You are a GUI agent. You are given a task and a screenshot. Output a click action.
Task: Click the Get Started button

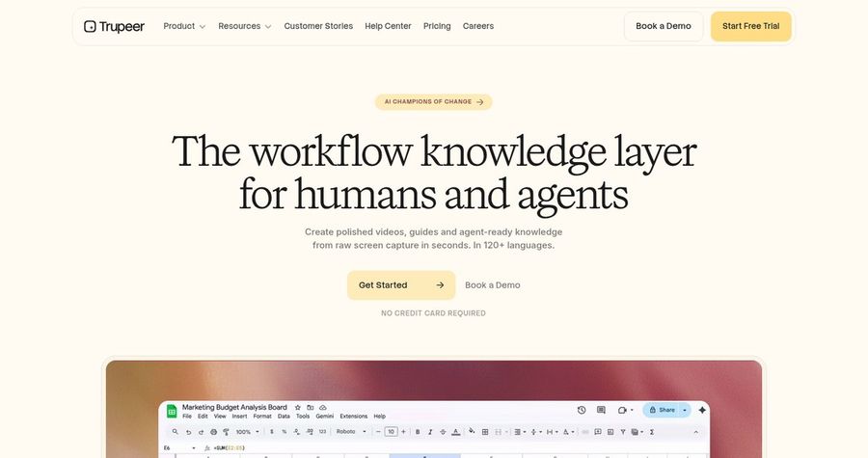(x=401, y=284)
